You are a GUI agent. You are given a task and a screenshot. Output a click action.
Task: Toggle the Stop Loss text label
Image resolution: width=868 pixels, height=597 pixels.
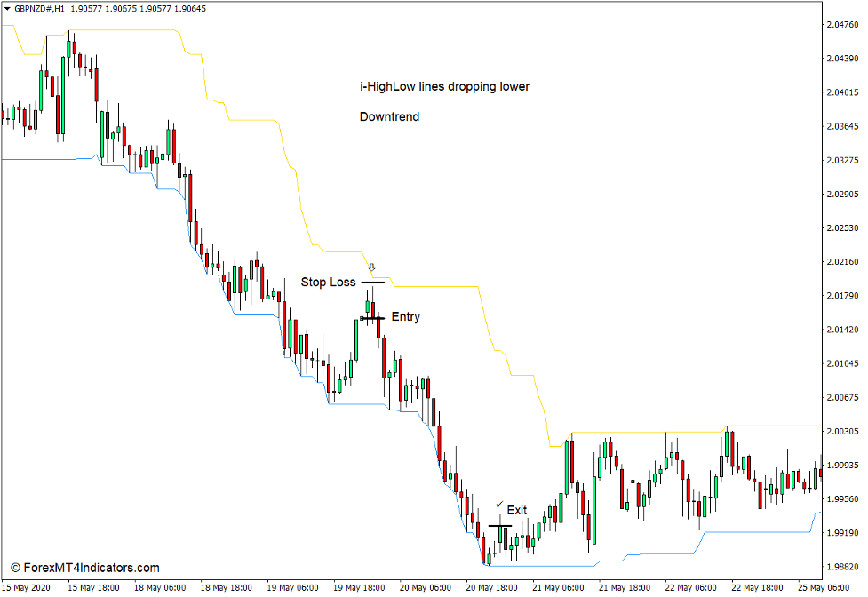click(329, 282)
